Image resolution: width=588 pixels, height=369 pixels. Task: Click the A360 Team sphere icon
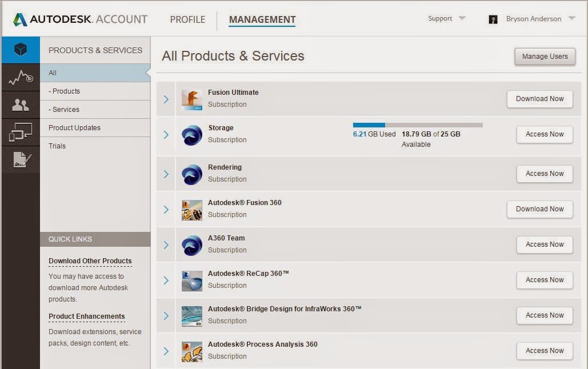tap(191, 244)
